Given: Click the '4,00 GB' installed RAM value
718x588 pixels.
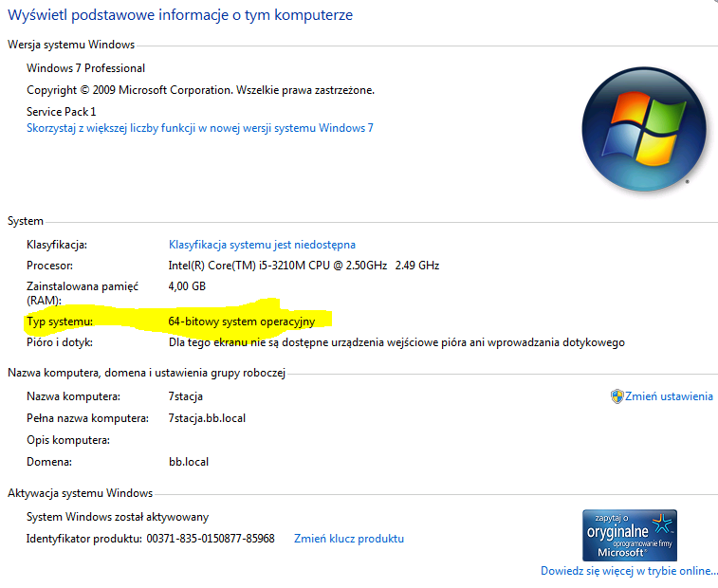Looking at the screenshot, I should click(x=187, y=286).
